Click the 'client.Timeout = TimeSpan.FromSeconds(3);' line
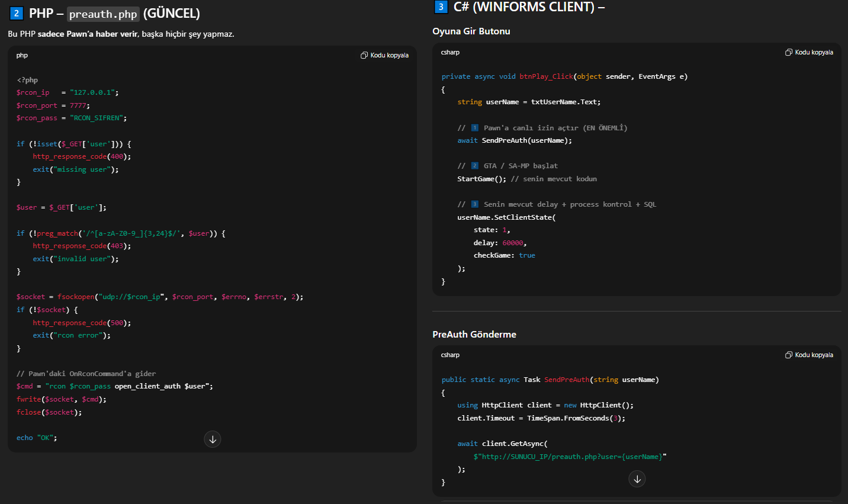The height and width of the screenshot is (504, 848). tap(541, 418)
